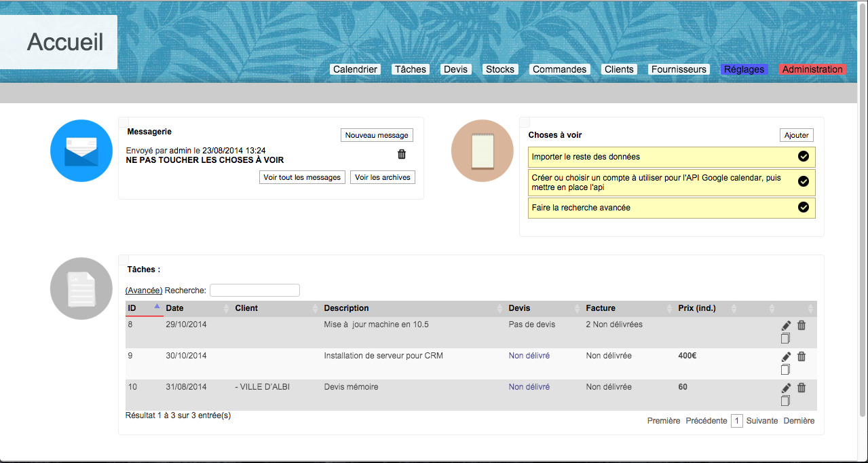Delete the admin message with trash icon
Screen dimensions: 868x463
click(x=401, y=154)
